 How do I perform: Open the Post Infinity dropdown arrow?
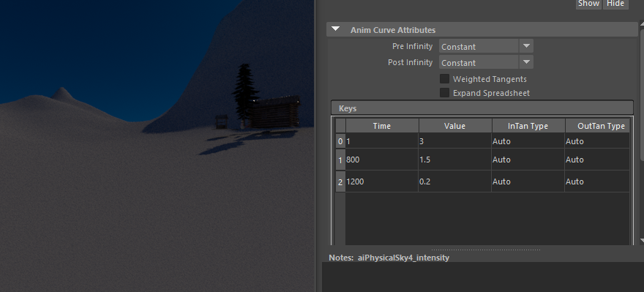coord(526,62)
